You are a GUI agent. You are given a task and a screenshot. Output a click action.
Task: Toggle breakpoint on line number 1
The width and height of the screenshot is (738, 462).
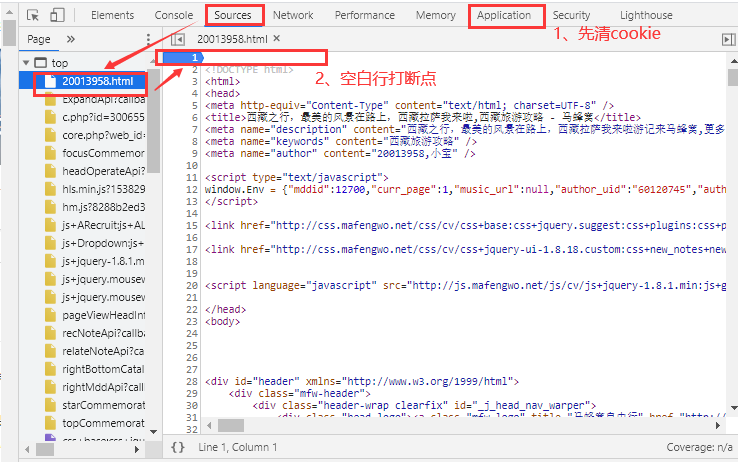click(194, 57)
